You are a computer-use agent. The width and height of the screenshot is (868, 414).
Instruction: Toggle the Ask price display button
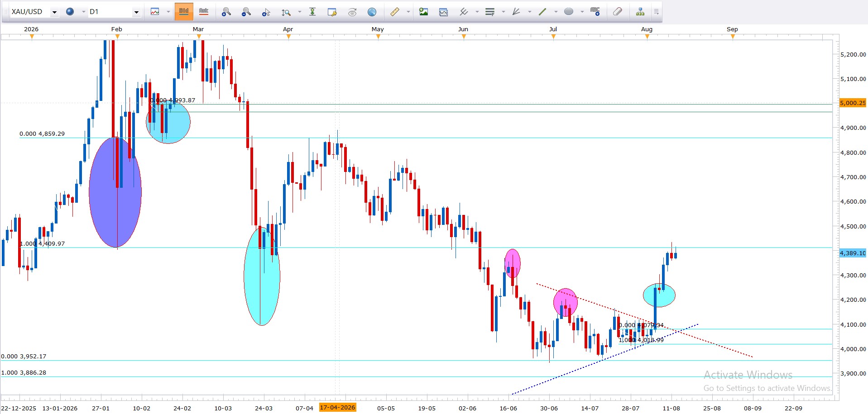point(204,12)
